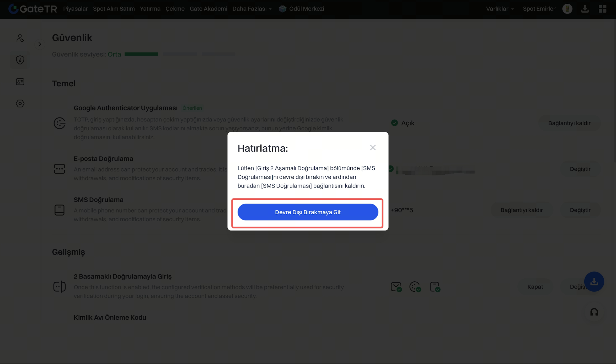Screen dimensions: 616x364
Task: Close the Hatırlatma dialog
Action: point(373,148)
